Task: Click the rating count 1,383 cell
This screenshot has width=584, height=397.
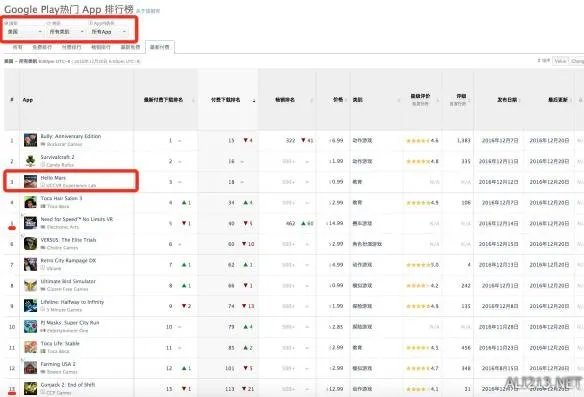Action: tap(464, 141)
